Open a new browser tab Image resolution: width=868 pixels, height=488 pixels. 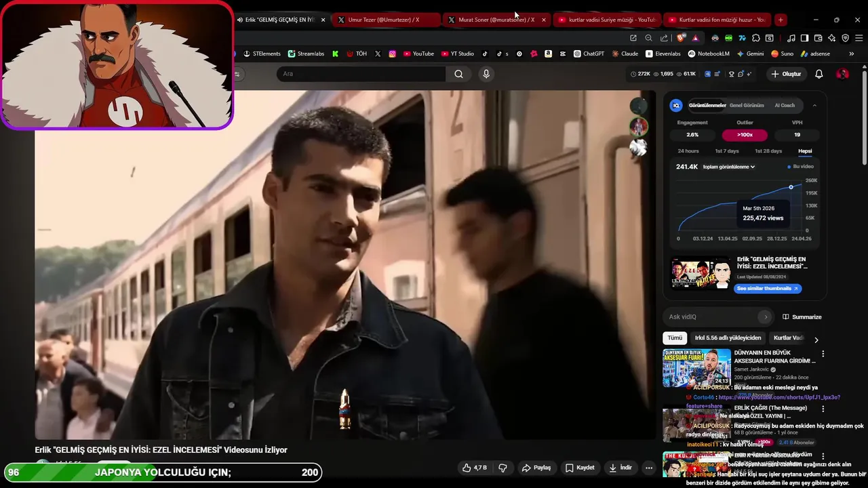pyautogui.click(x=781, y=20)
